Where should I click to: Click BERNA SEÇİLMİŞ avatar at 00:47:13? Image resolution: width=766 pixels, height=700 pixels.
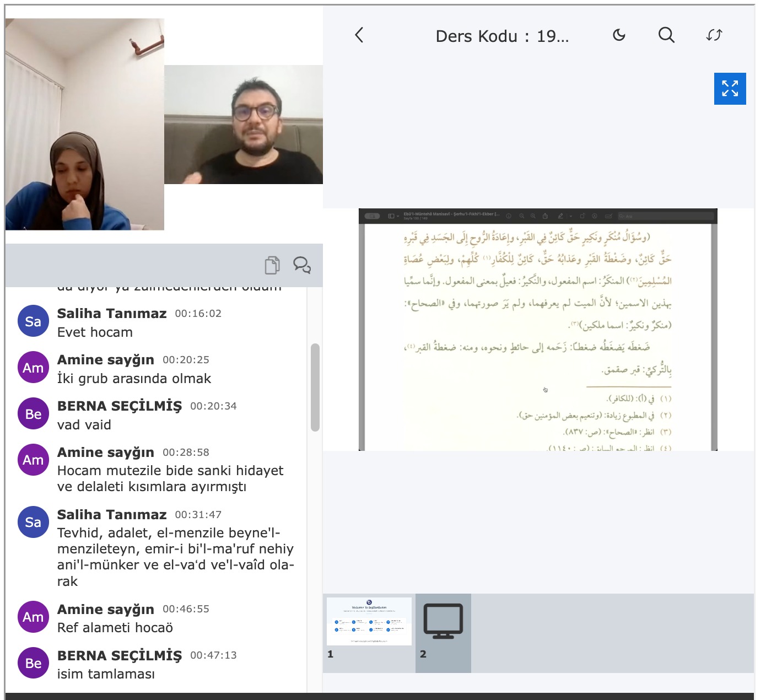pos(33,663)
